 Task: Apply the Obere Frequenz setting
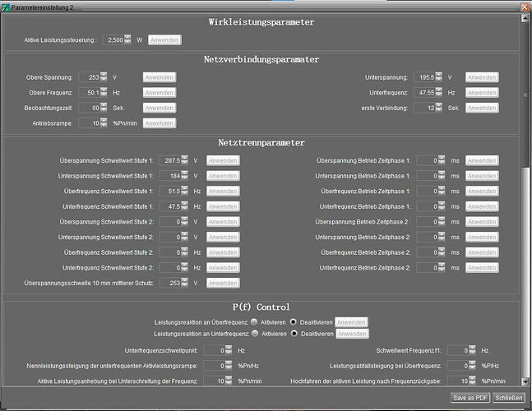pos(160,93)
